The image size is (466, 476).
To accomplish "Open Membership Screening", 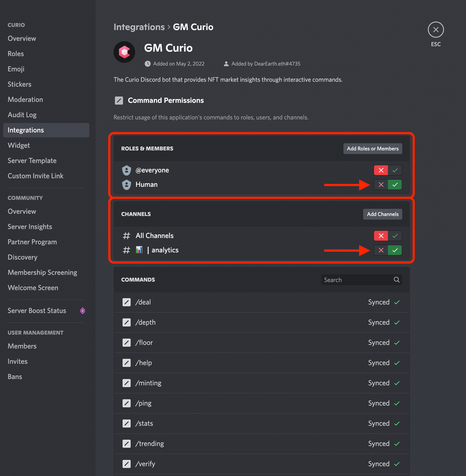I will [46, 272].
